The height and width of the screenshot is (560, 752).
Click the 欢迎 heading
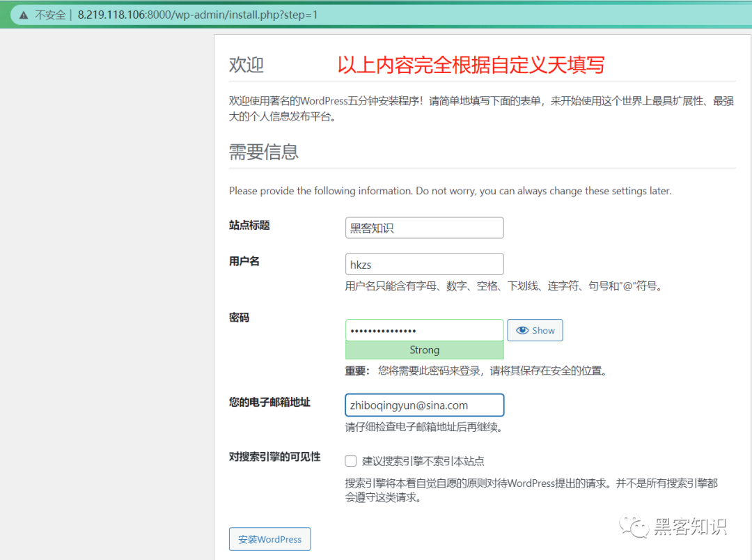point(246,65)
